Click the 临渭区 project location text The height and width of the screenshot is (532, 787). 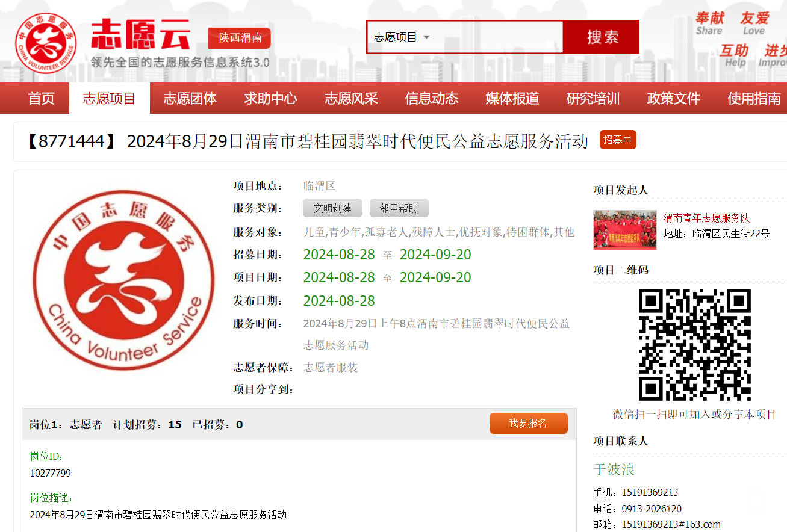[x=319, y=186]
